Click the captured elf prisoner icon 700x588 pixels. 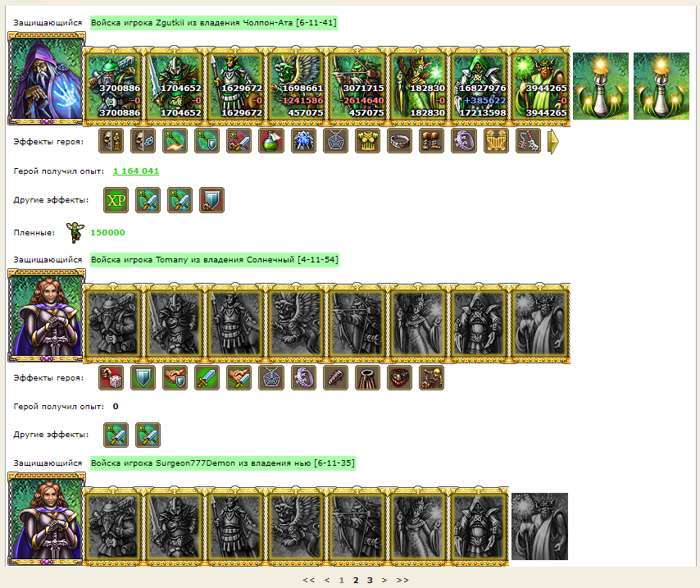(75, 232)
